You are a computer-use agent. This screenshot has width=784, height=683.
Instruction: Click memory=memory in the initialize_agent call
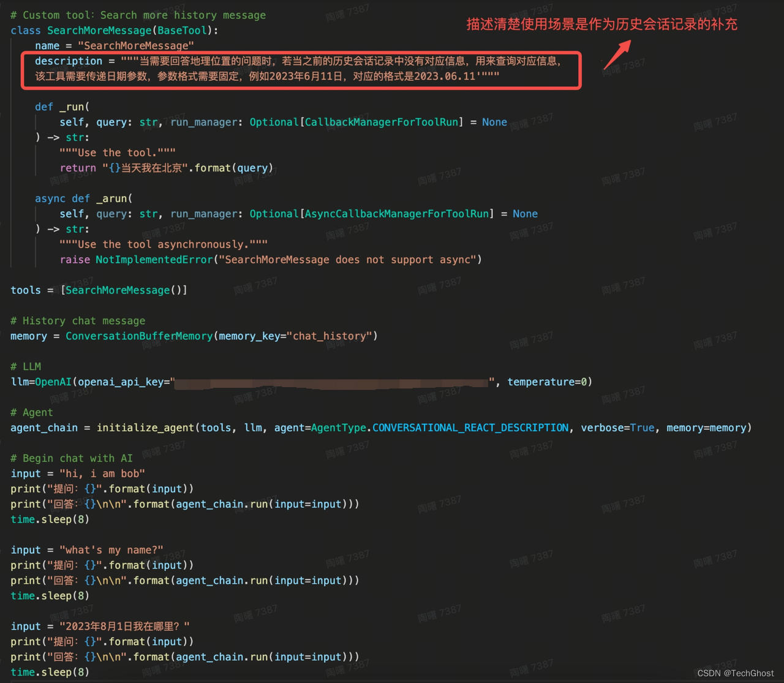(706, 428)
